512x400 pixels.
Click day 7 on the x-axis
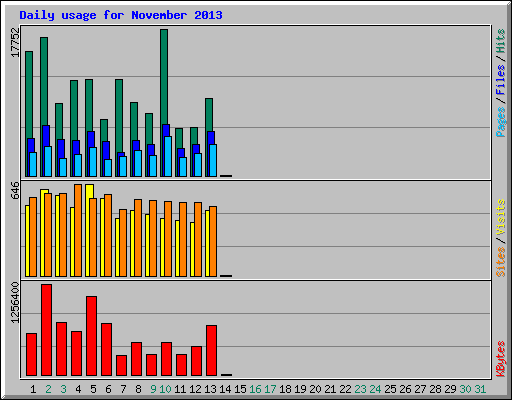[x=123, y=389]
